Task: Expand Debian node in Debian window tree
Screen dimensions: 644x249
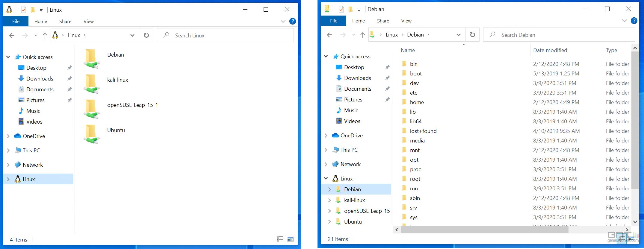Action: (x=329, y=189)
